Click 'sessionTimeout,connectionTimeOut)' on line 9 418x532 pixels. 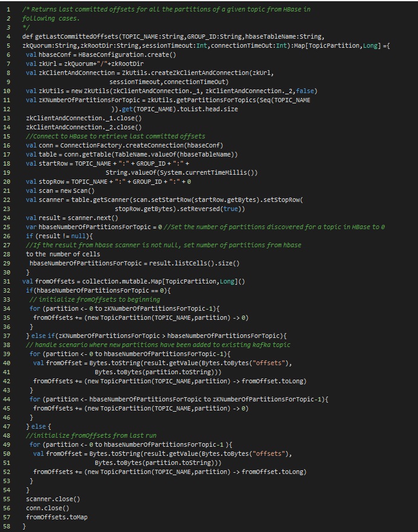coord(169,82)
